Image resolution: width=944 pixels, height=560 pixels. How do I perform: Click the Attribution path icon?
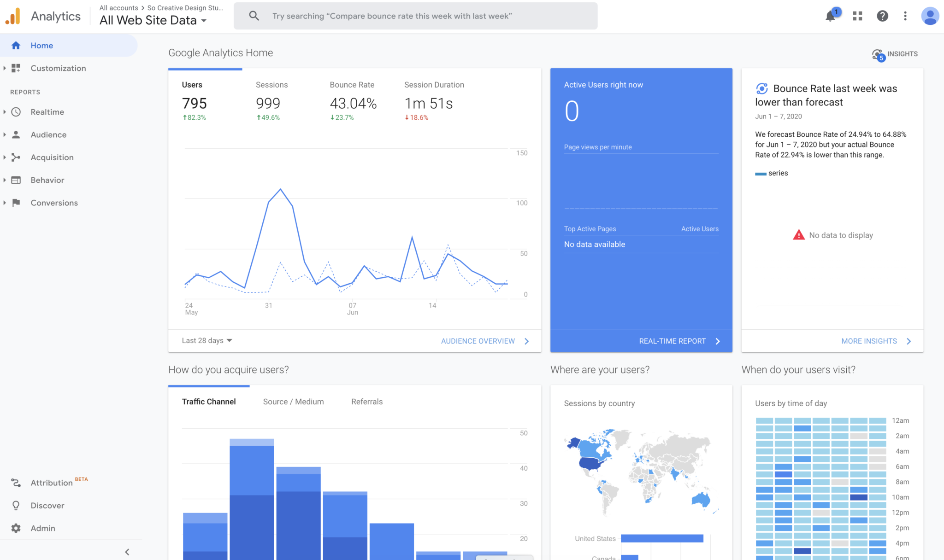[x=16, y=483]
